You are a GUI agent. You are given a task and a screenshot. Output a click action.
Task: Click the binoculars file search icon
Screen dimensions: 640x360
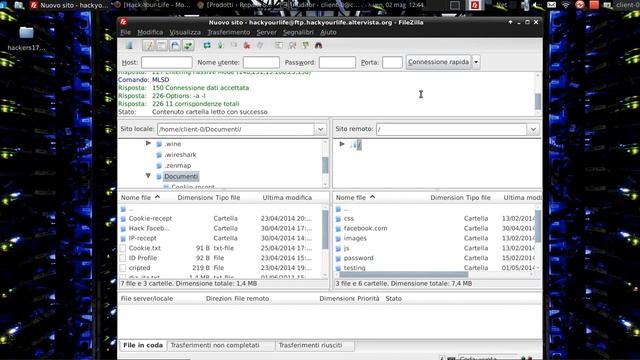tap(318, 45)
